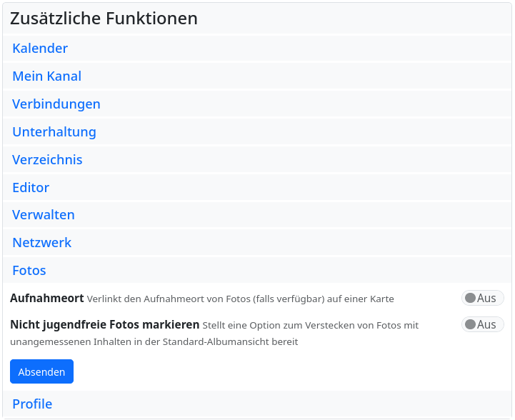The image size is (515, 420).
Task: Show the Unterhaltung feature options
Action: click(54, 132)
